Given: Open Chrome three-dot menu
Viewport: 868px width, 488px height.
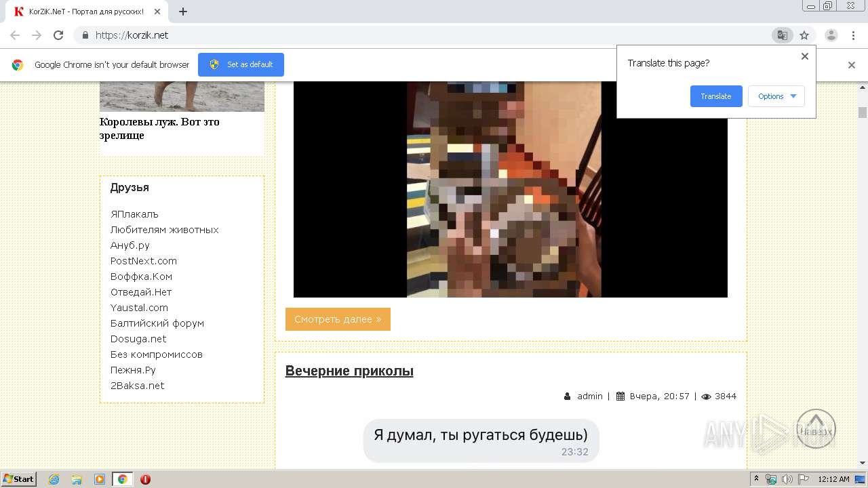Looking at the screenshot, I should 853,35.
